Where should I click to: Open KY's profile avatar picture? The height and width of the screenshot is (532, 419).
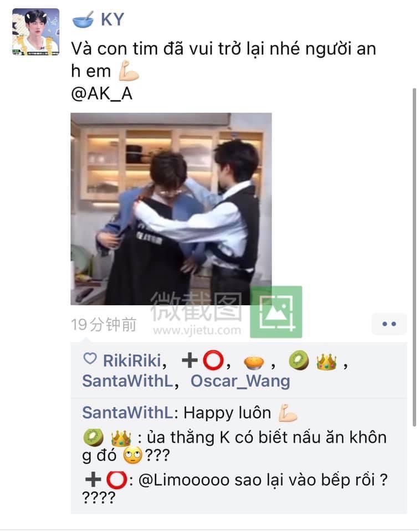coord(35,32)
